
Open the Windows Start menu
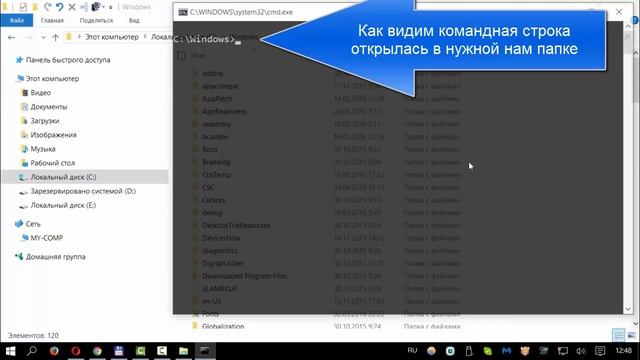coord(10,351)
